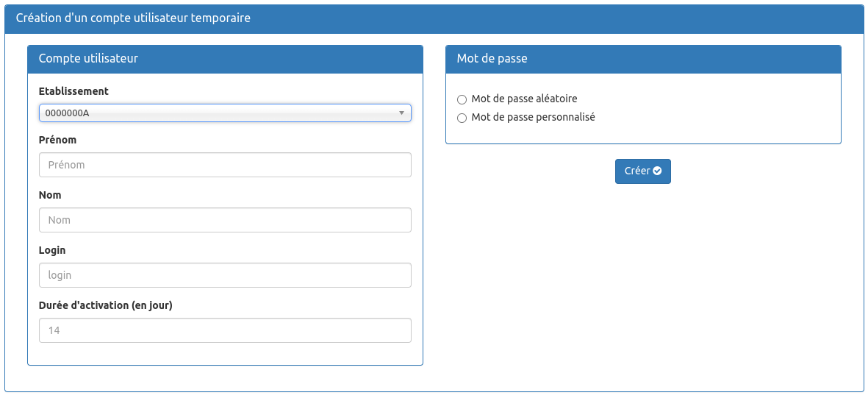Click the Durée d'activation (en jour) label

coord(106,305)
